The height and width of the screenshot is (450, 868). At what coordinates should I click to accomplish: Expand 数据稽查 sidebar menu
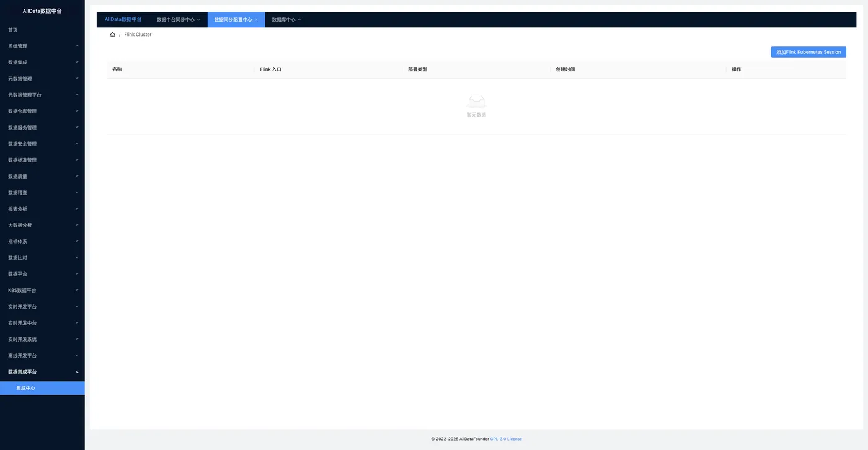click(42, 193)
